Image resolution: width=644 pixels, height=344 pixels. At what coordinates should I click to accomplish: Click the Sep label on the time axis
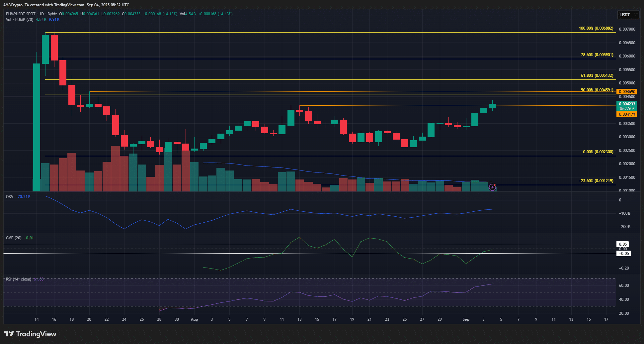coord(466,319)
